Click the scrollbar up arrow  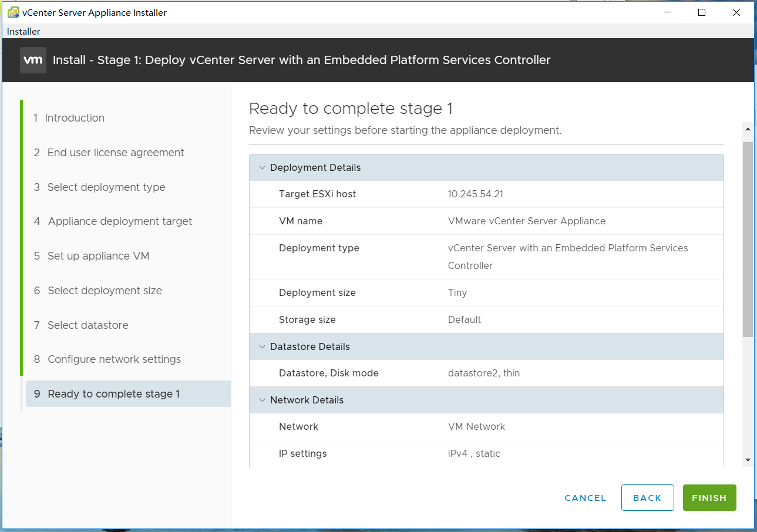click(x=748, y=129)
